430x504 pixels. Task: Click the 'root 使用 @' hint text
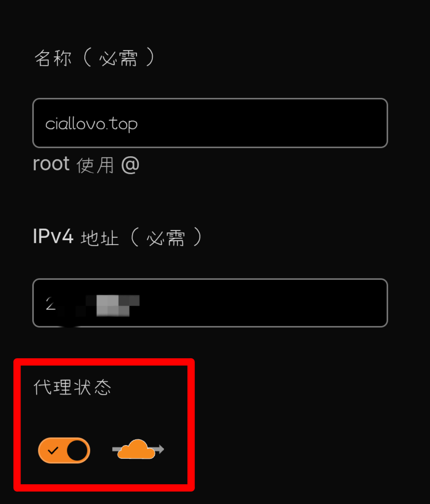click(x=86, y=164)
